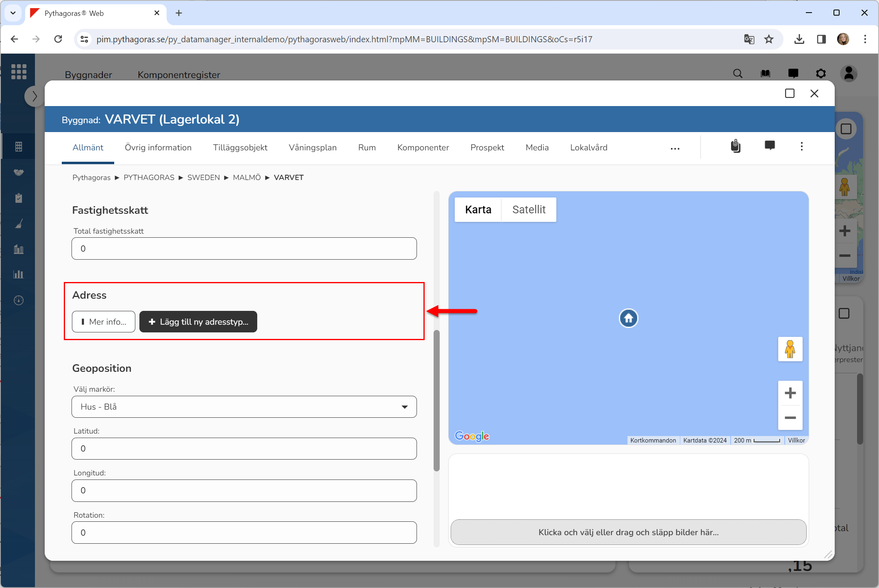Open the vertical three-dot menu in dialog

pos(801,146)
